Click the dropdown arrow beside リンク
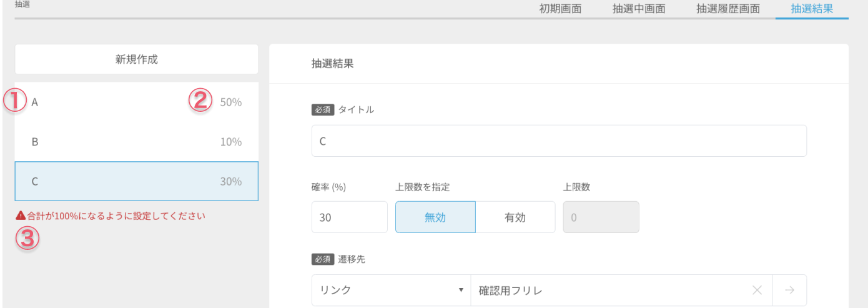 [461, 290]
